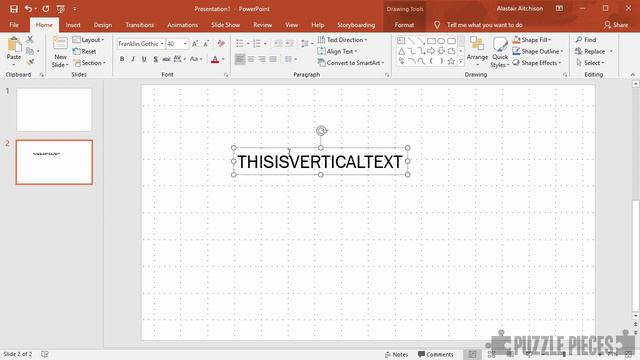640x360 pixels.
Task: Click the font color red A swatch
Action: (x=215, y=60)
